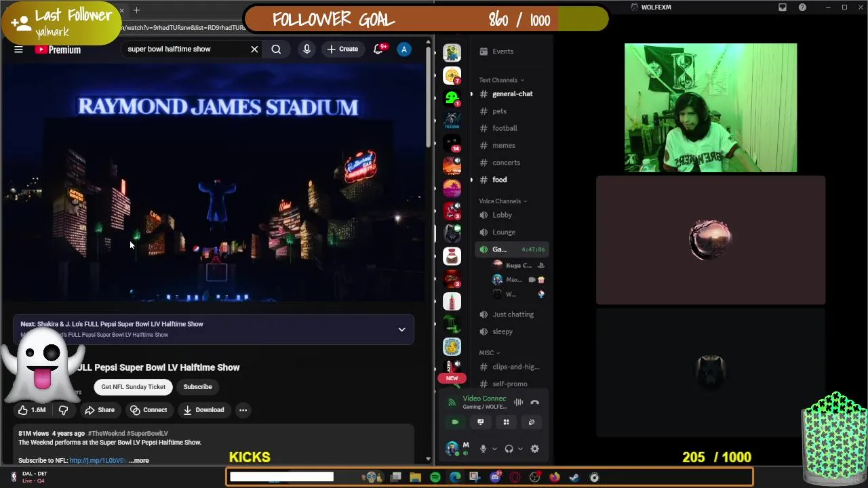Select the palm sunset Discord server icon

(x=452, y=188)
